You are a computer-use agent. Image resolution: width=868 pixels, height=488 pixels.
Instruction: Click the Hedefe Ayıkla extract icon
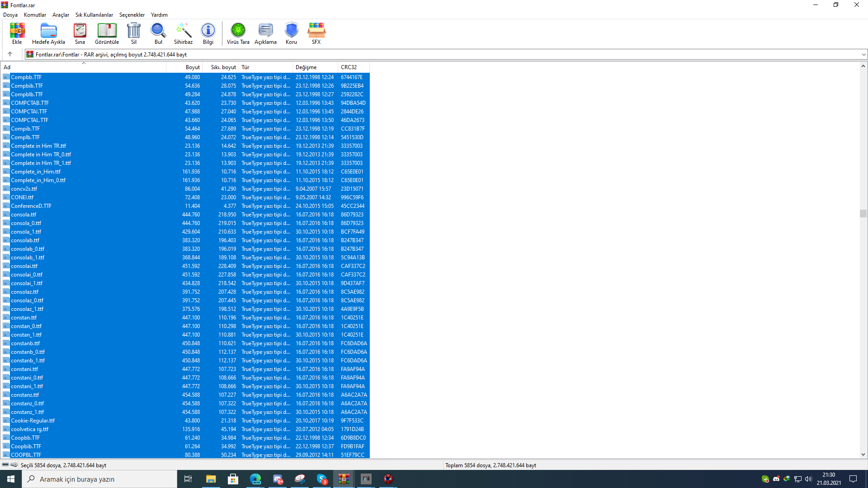coord(48,33)
